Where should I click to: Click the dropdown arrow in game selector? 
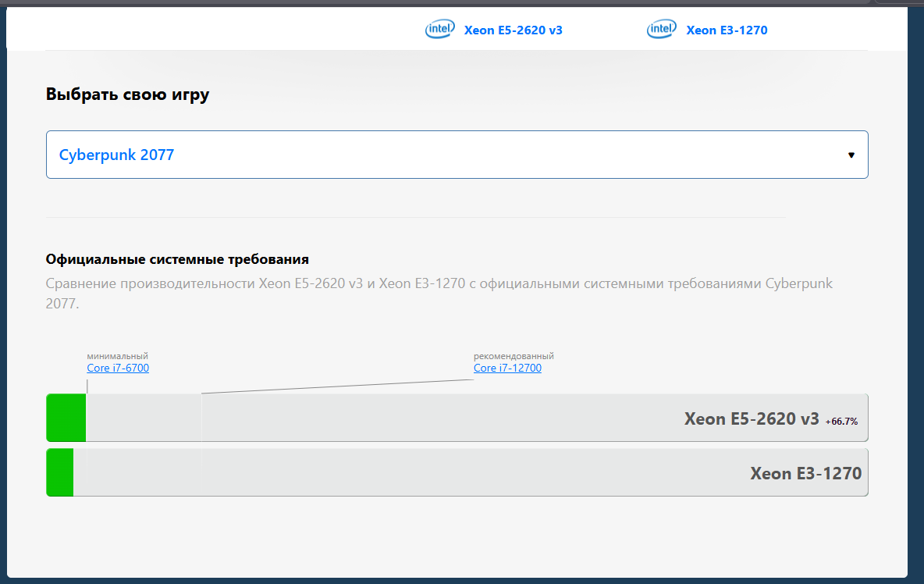(851, 155)
